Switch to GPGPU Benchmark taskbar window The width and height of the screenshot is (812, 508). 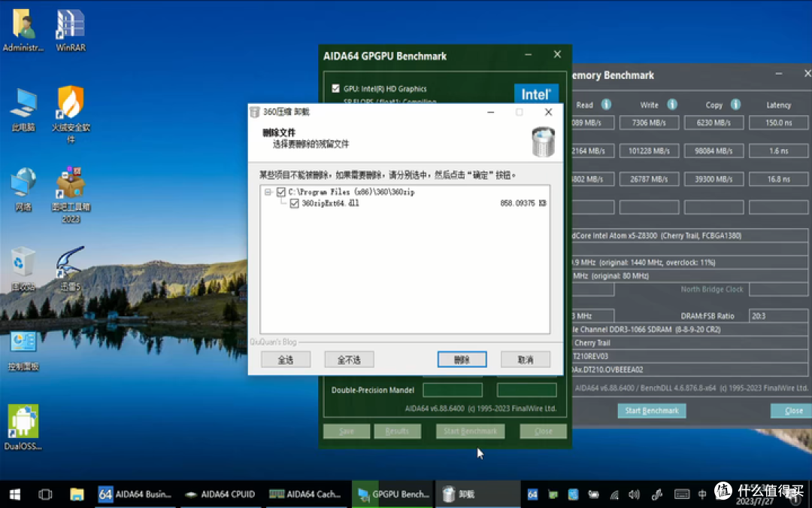pos(392,494)
